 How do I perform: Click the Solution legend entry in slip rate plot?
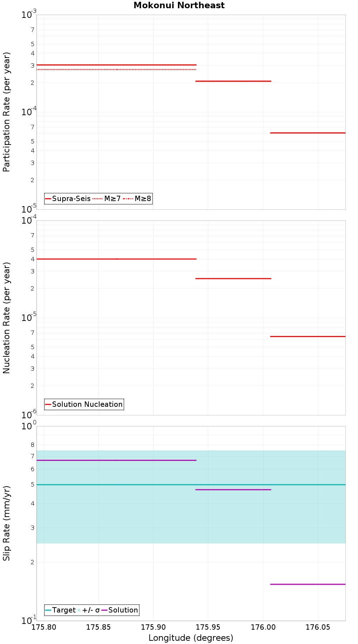coord(120,610)
